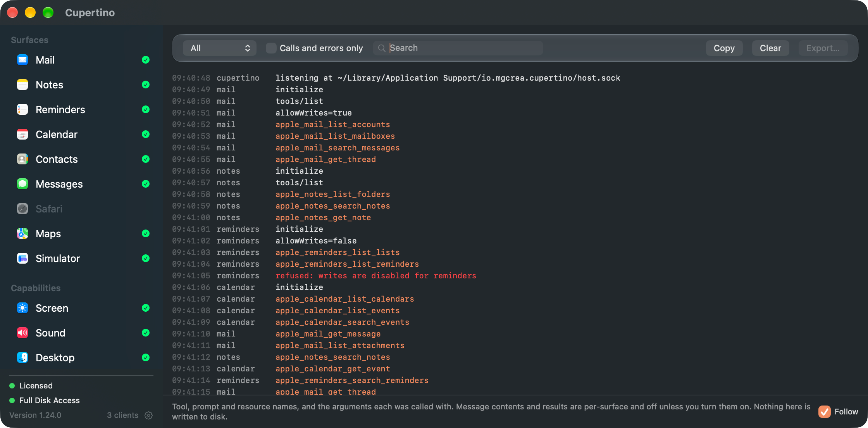Click the Desktop Finder icon
This screenshot has width=868, height=428.
[x=22, y=357]
